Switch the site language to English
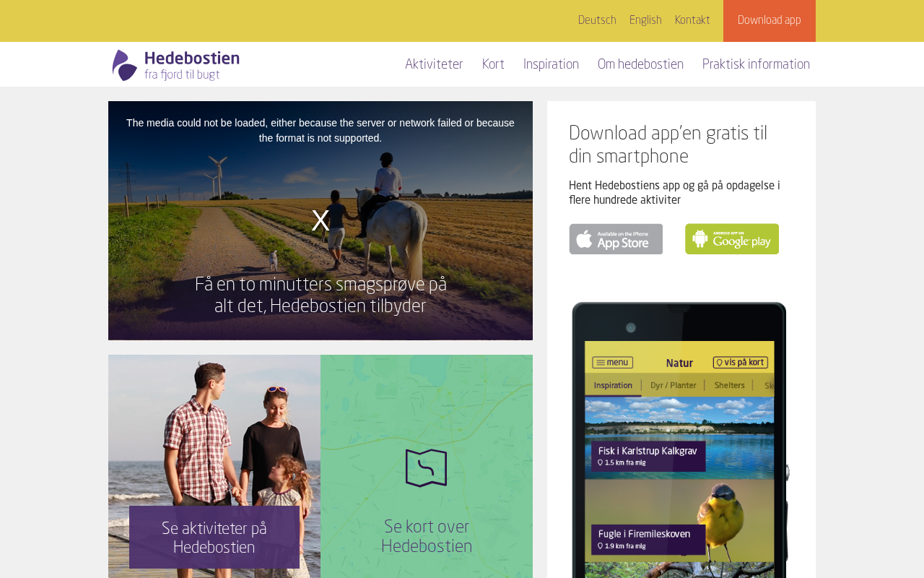 (645, 20)
